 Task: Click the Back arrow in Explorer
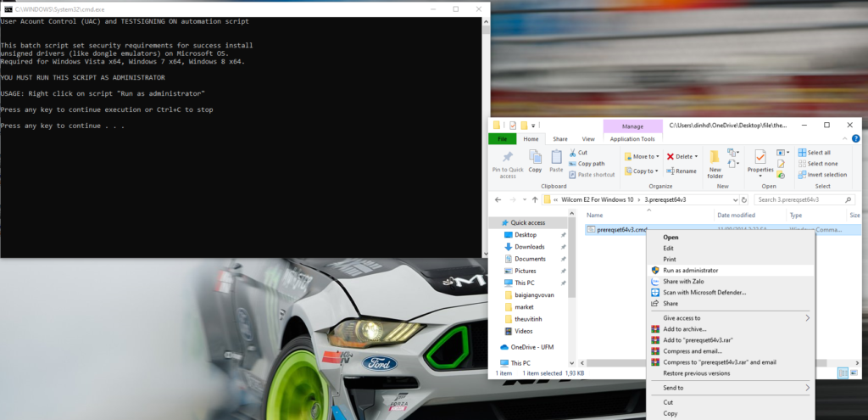pyautogui.click(x=498, y=199)
